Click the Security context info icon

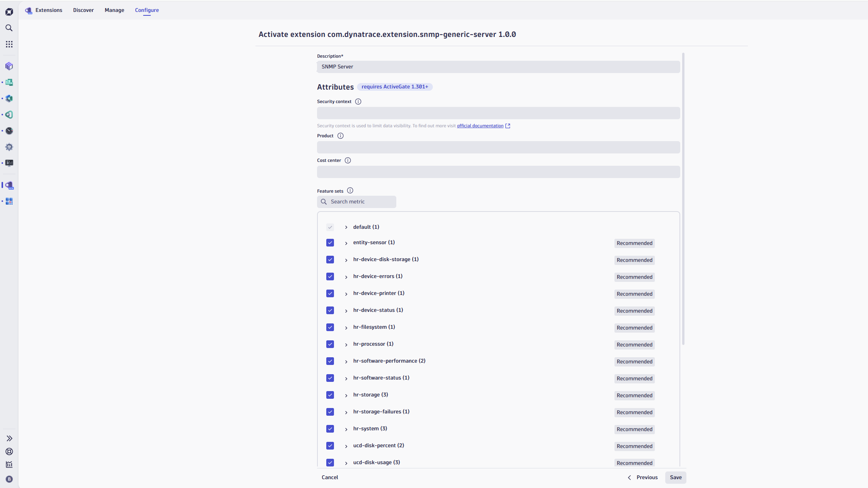click(358, 102)
